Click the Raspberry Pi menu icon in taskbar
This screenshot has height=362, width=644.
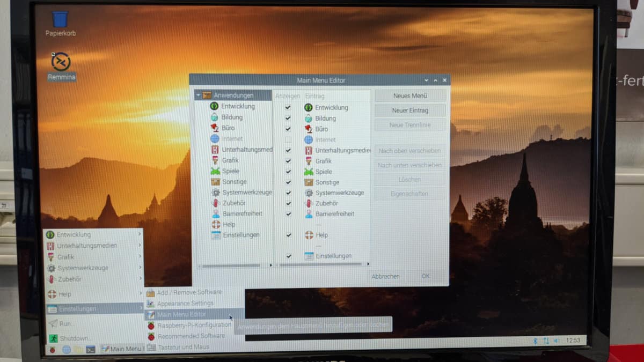(53, 349)
